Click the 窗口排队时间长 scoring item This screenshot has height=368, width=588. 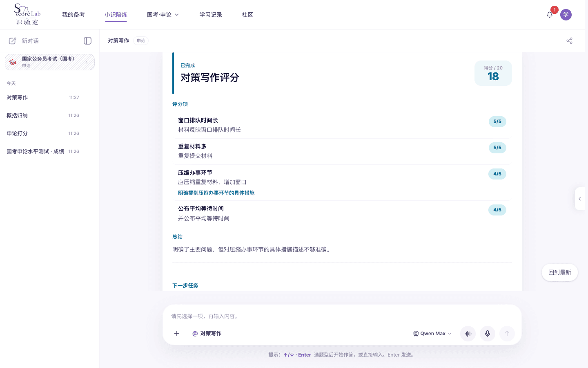(342, 125)
